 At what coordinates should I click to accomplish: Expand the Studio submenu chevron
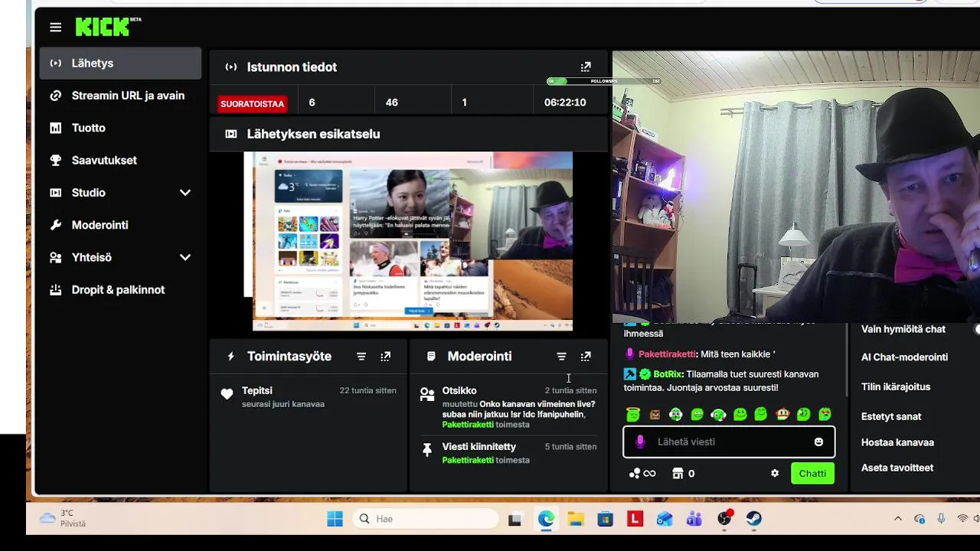(x=185, y=193)
